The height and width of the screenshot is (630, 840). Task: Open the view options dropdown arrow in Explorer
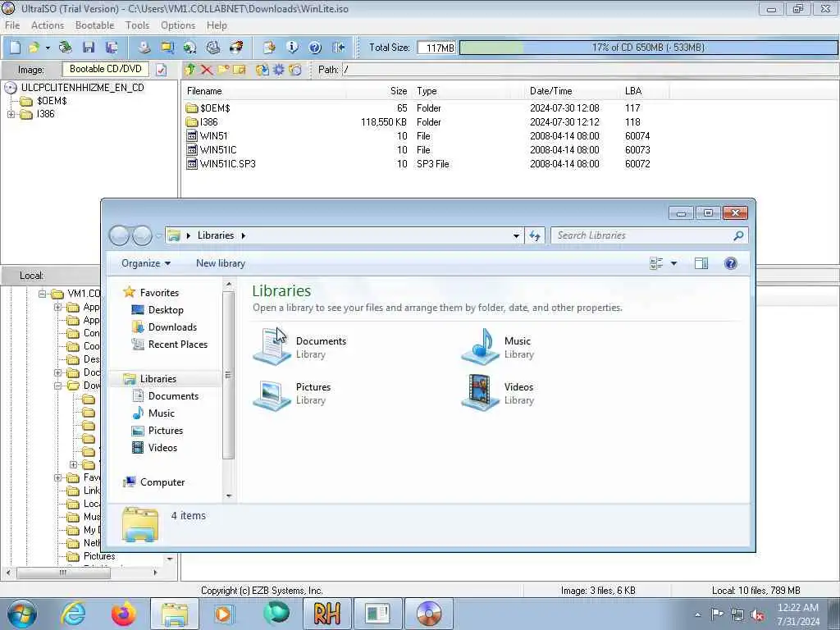(674, 263)
